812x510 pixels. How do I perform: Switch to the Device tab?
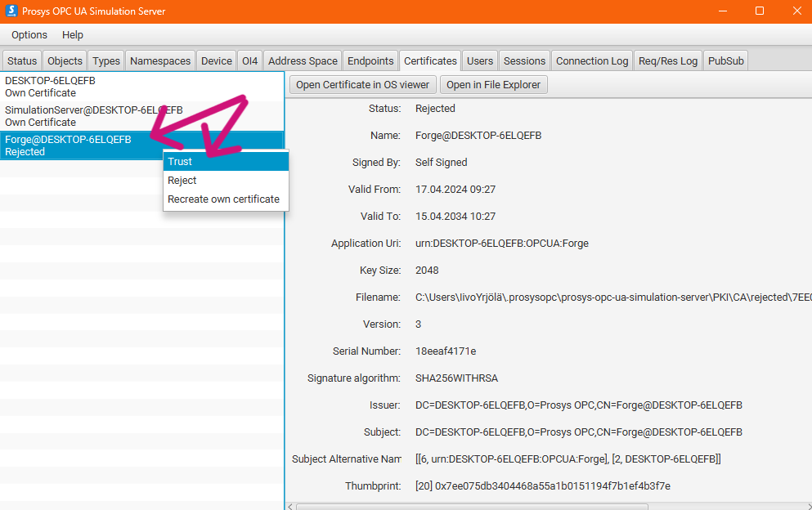click(x=217, y=61)
